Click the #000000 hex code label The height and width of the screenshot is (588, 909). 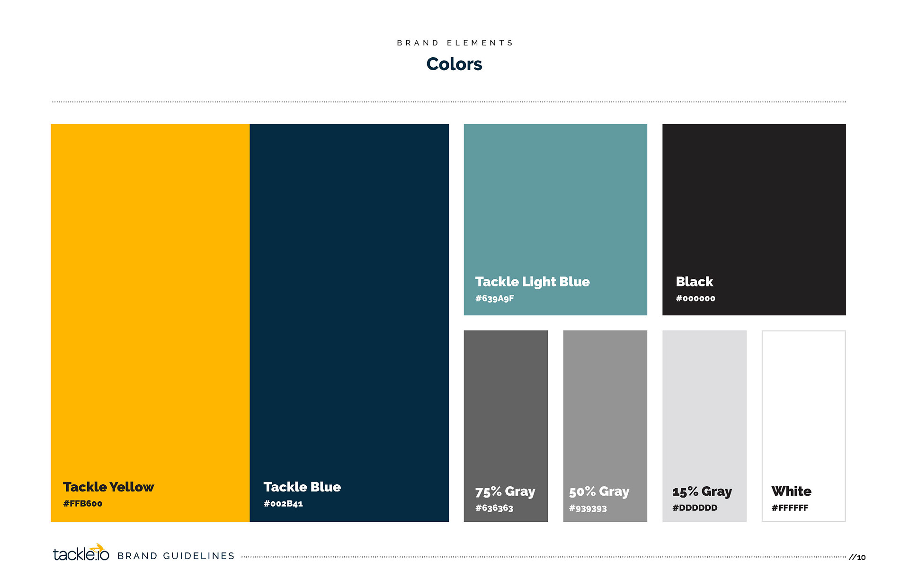(x=695, y=298)
